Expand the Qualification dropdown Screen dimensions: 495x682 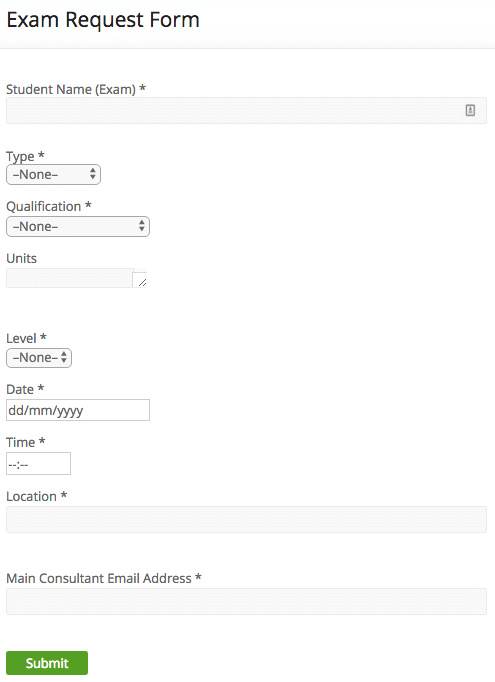[x=78, y=227]
